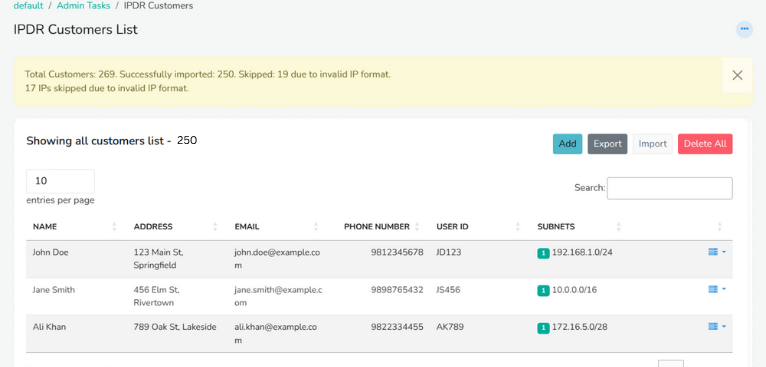Click subnet count badge for 10.0.0.0/16
The width and height of the screenshot is (766, 367).
(543, 291)
